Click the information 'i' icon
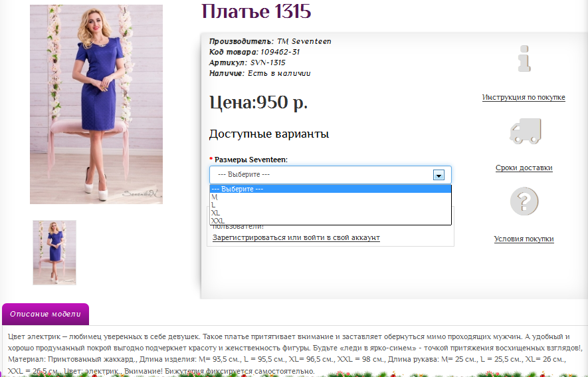The width and height of the screenshot is (588, 377). (524, 59)
